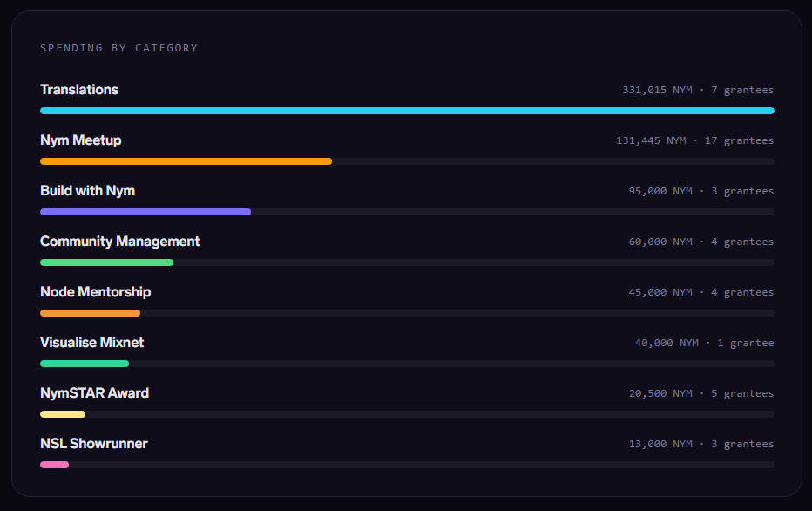Image resolution: width=812 pixels, height=511 pixels.
Task: Click the cyan Translations progress bar
Action: click(x=407, y=111)
